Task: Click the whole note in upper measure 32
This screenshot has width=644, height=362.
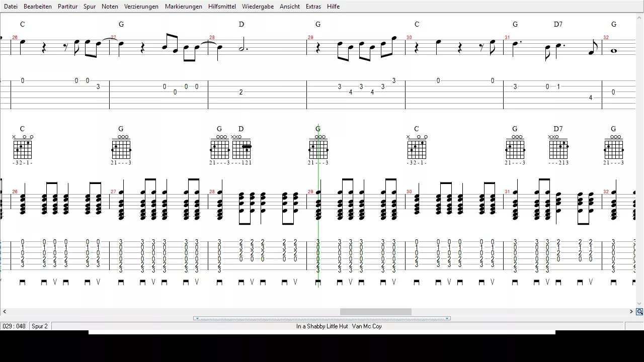Action: coord(613,51)
